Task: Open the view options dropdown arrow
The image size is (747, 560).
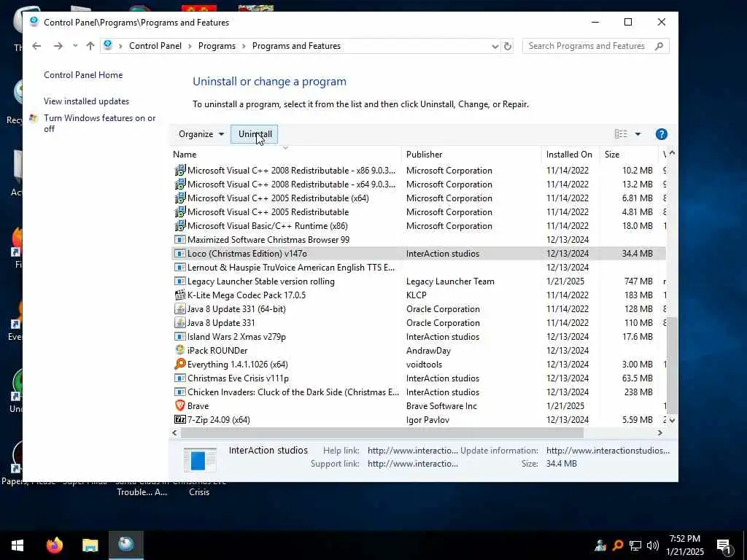Action: coord(638,134)
